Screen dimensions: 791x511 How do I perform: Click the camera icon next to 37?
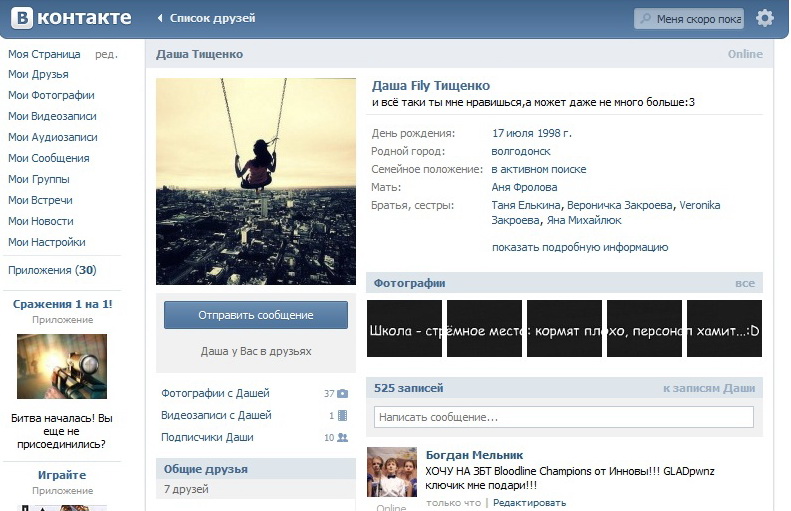[342, 394]
